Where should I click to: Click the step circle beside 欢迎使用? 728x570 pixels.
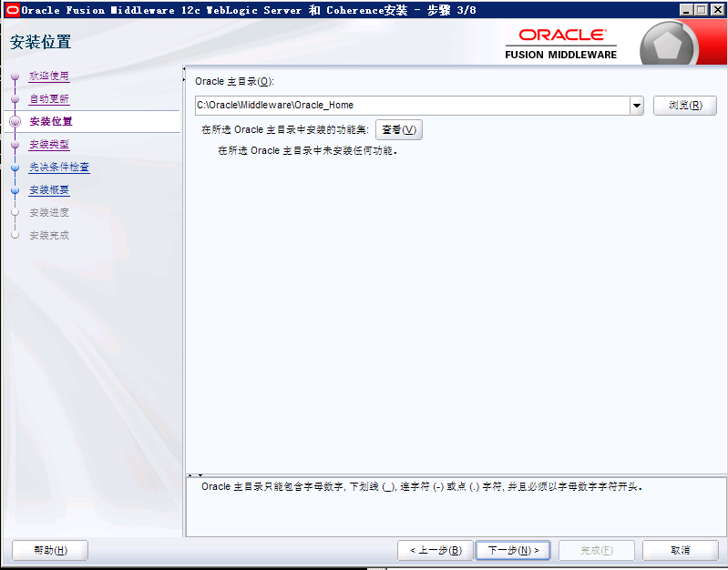[15, 76]
